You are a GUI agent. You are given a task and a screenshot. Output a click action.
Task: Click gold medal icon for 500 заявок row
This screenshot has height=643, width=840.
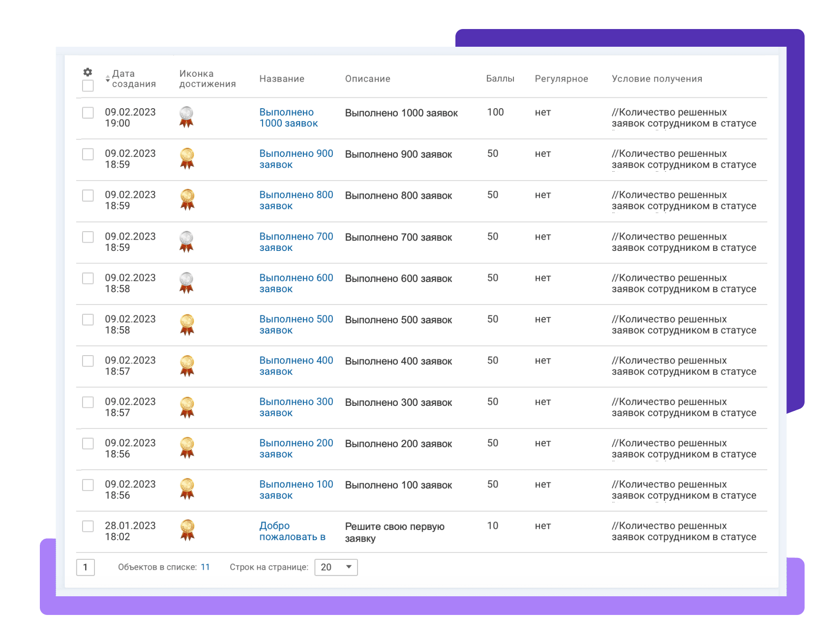(187, 324)
